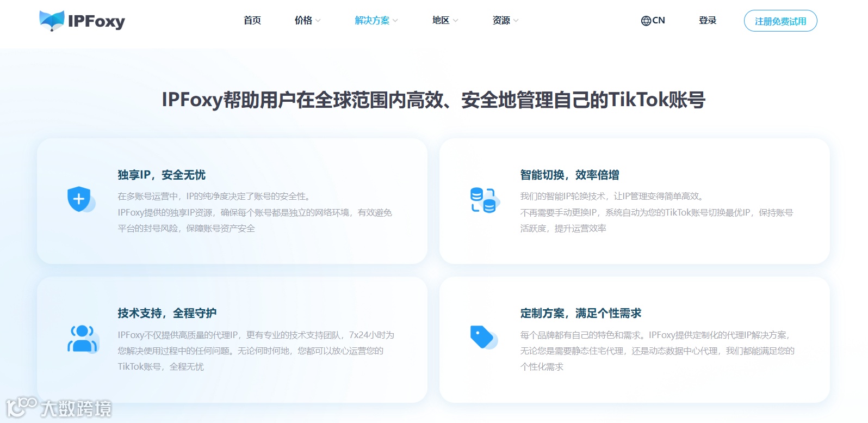The width and height of the screenshot is (868, 423).
Task: Open the 资源 menu
Action: (501, 21)
